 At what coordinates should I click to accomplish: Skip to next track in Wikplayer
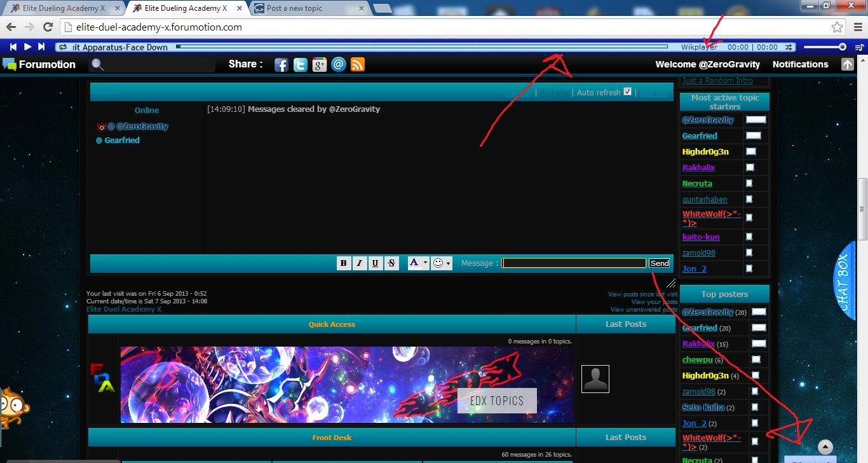[41, 46]
